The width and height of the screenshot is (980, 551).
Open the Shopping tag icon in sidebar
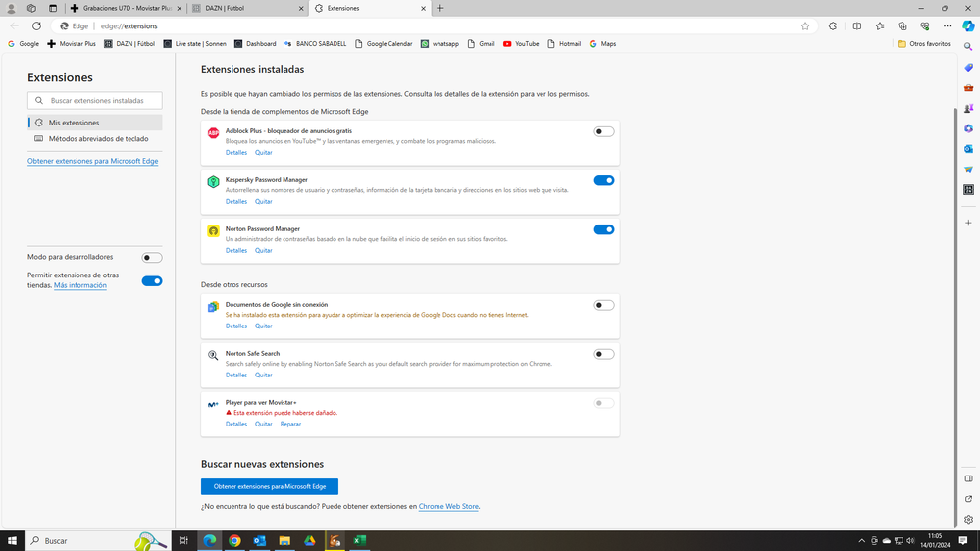tap(968, 68)
